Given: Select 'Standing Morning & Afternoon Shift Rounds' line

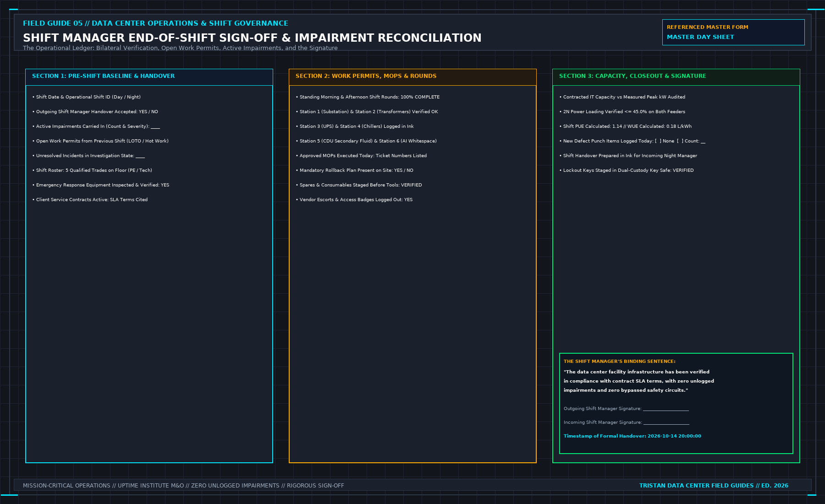Looking at the screenshot, I should tap(368, 97).
